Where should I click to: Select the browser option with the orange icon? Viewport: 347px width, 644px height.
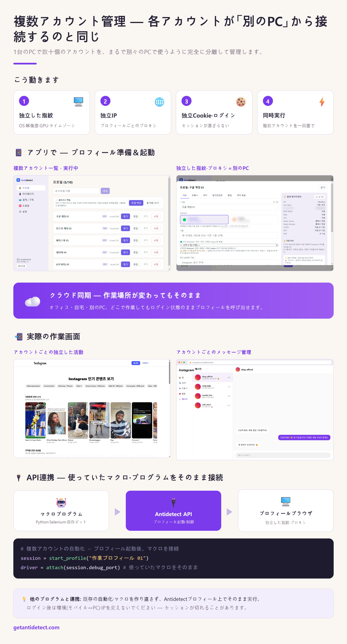(x=254, y=219)
